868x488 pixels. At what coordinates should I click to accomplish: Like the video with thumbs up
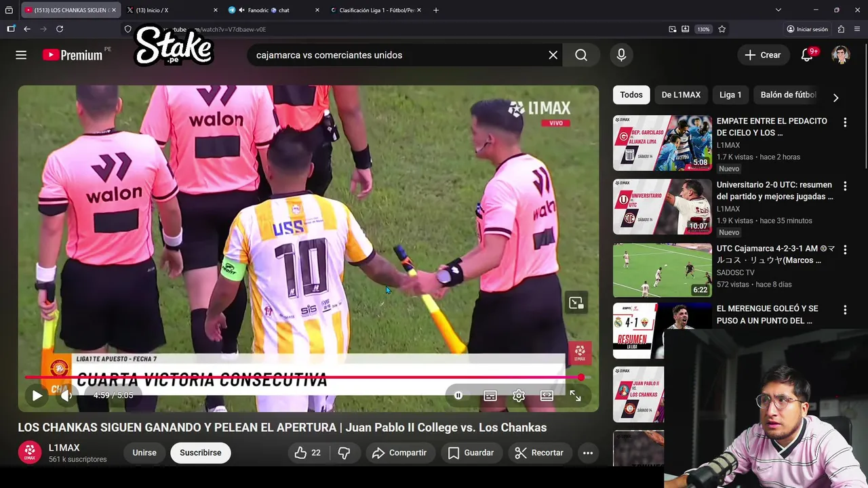[x=308, y=453]
